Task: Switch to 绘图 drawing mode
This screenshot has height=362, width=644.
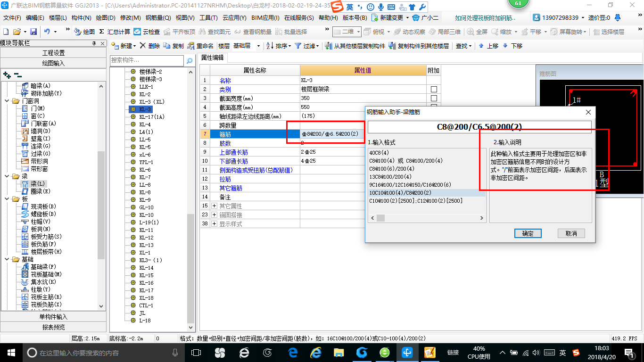Action: pos(84,32)
